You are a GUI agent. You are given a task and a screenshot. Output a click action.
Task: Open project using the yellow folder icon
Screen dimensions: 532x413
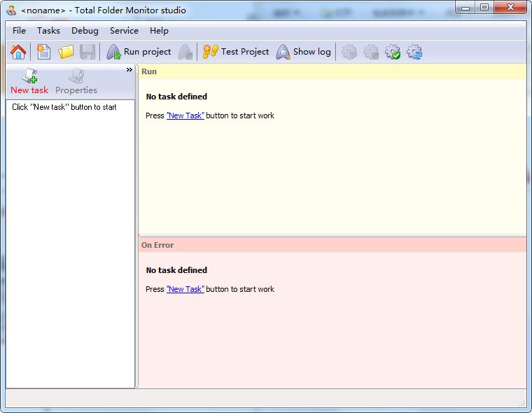(66, 52)
